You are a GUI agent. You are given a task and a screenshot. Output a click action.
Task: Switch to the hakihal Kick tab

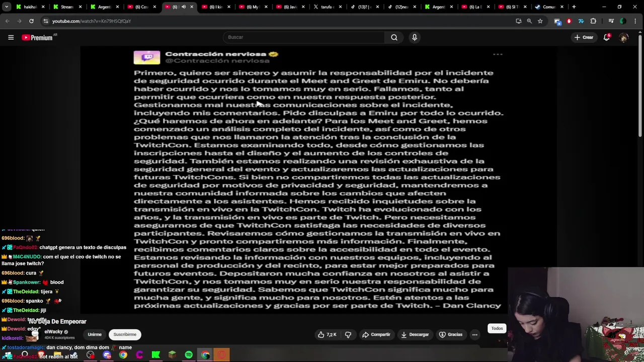coord(30,7)
